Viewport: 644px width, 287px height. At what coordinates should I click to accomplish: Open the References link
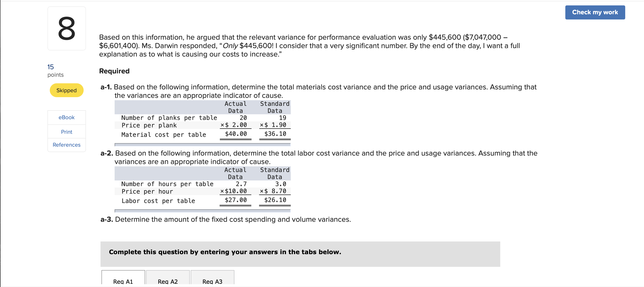tap(66, 145)
